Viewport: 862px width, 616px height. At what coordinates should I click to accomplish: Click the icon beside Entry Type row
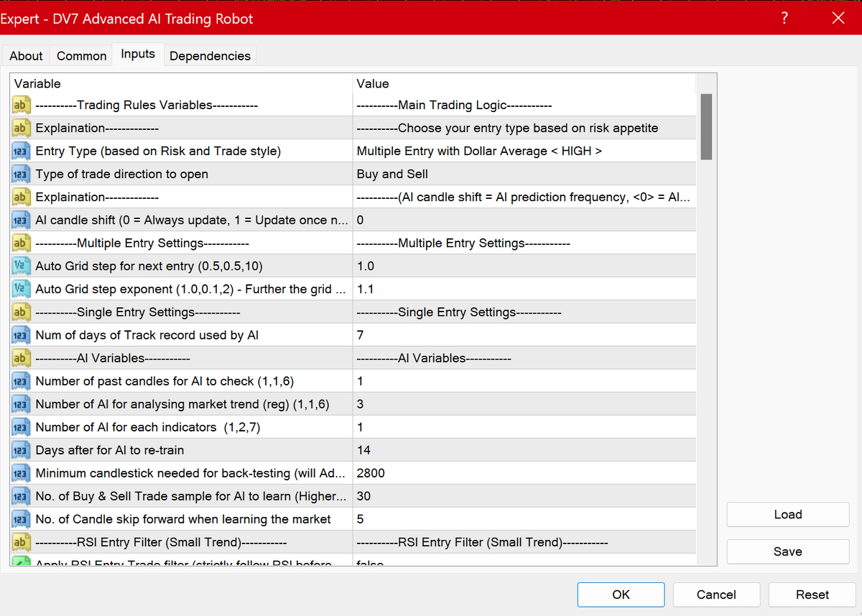pyautogui.click(x=20, y=151)
